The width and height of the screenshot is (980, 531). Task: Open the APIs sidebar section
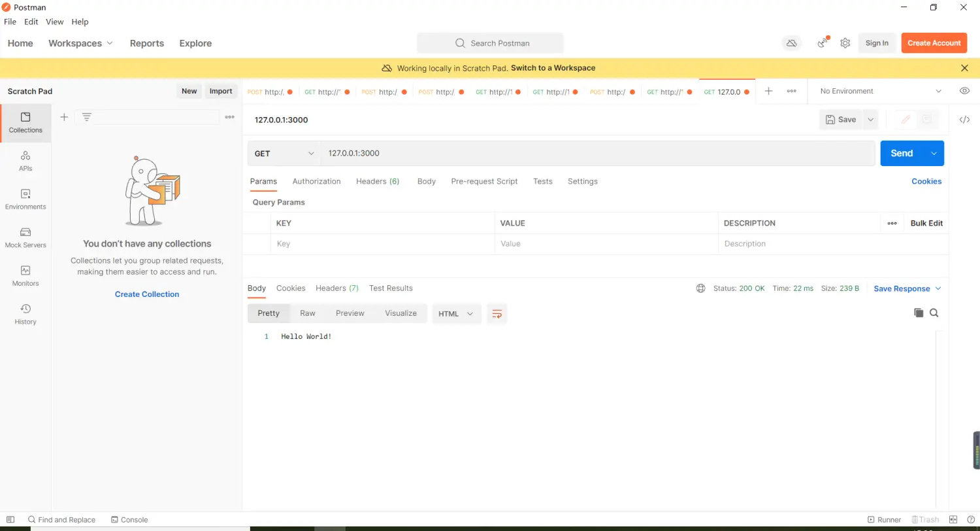(x=25, y=161)
